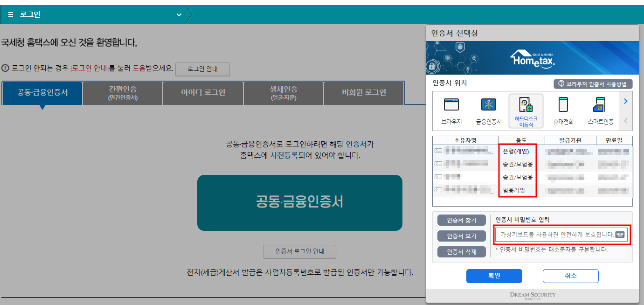
Task: Click the right arrow to see more certificate locations
Action: [x=625, y=101]
